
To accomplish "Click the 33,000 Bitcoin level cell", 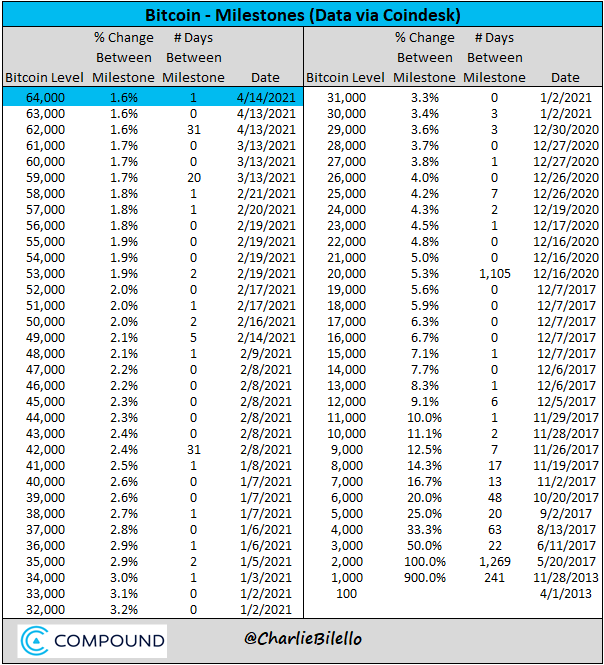I will point(45,594).
